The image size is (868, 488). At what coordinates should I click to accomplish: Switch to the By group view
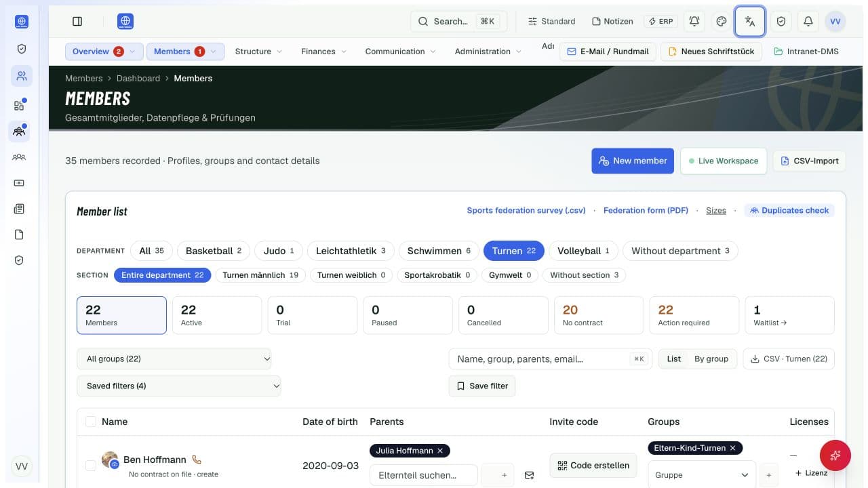click(711, 359)
